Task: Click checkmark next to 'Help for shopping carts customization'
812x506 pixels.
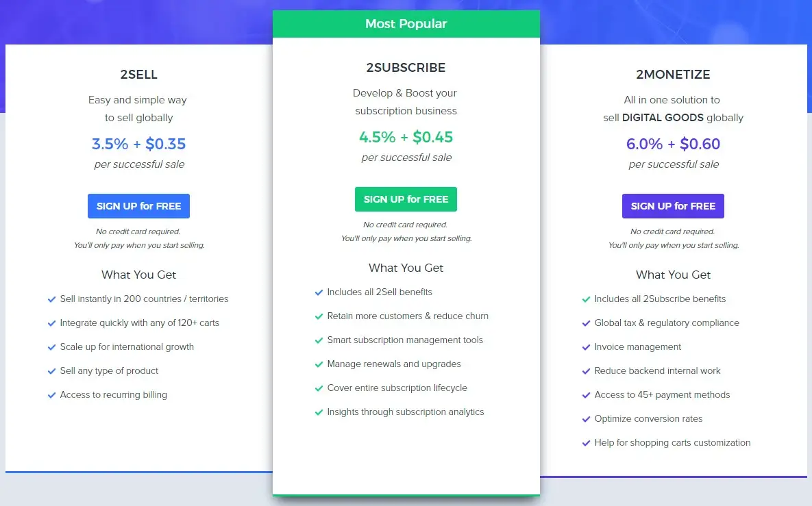Action: click(586, 443)
